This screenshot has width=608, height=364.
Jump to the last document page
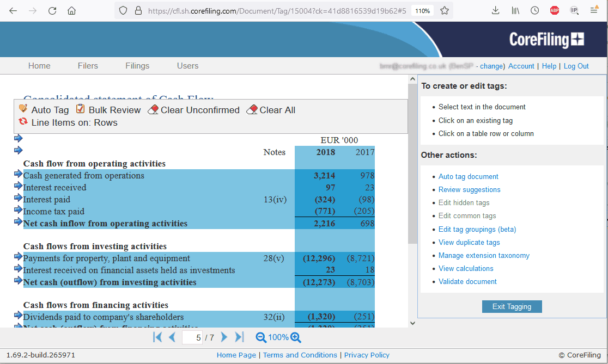click(x=239, y=337)
